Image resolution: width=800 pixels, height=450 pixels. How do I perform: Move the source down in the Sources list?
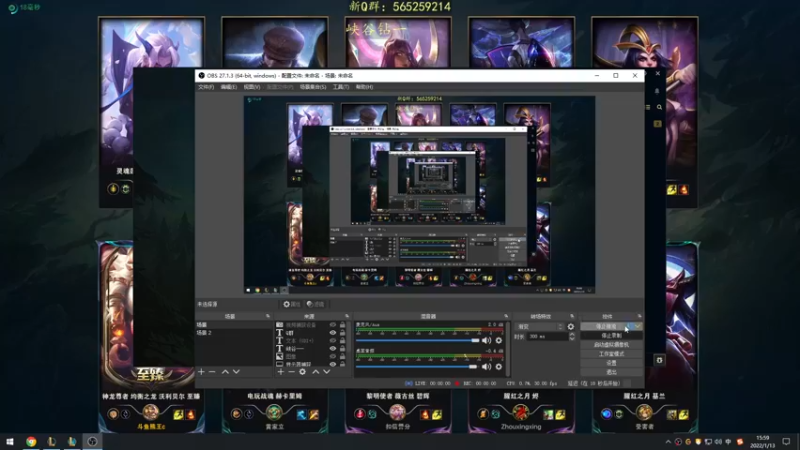[327, 372]
